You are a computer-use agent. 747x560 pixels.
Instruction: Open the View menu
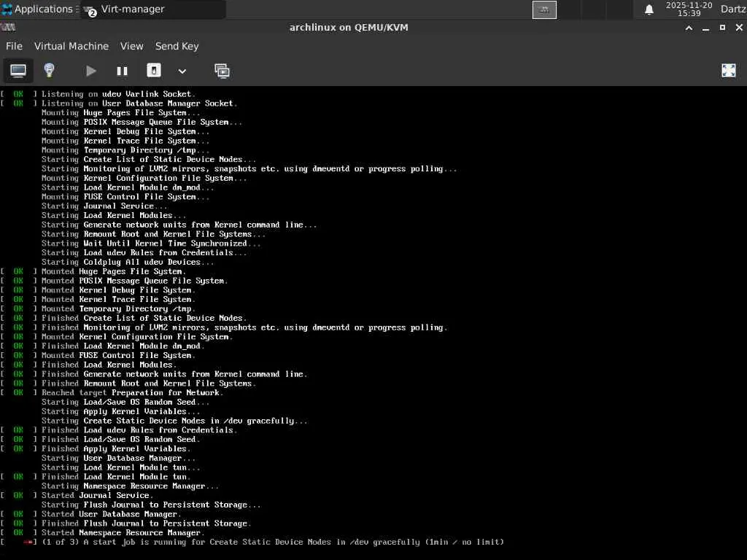point(131,46)
